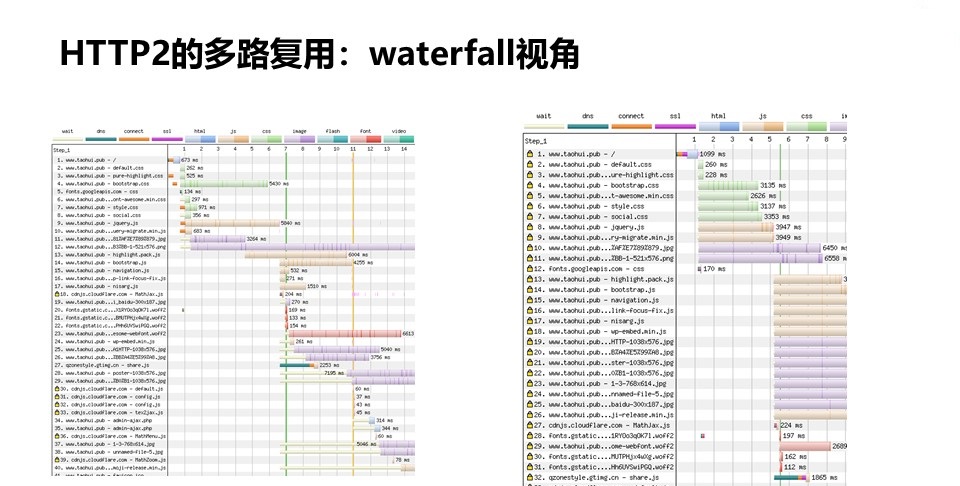The width and height of the screenshot is (960, 486).
Task: Click lock icon on right waterfall bootstrap.css row
Action: [530, 185]
